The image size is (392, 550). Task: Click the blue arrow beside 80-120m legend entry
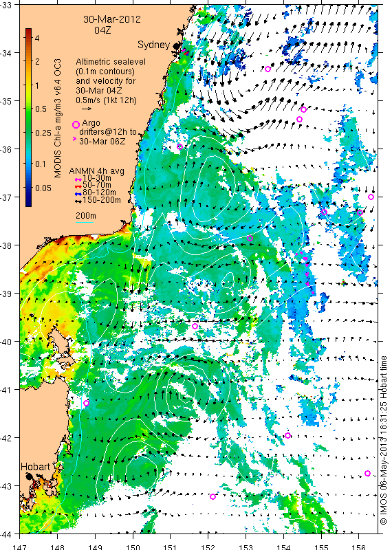78,194
